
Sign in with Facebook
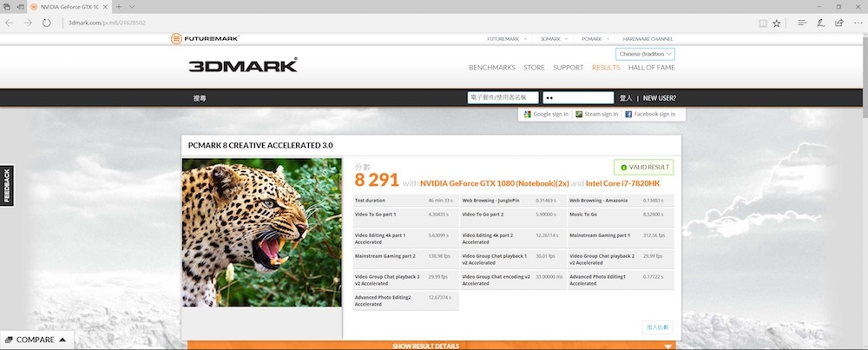pos(650,114)
